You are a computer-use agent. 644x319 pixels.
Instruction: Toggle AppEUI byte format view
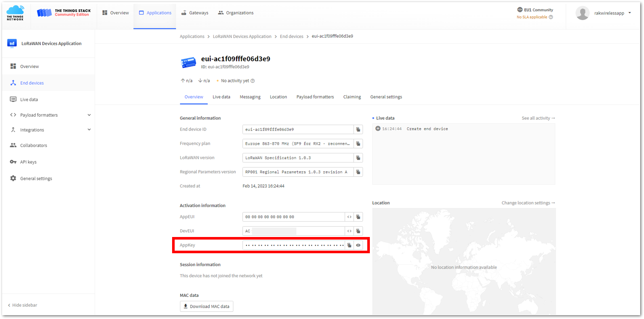coord(349,217)
